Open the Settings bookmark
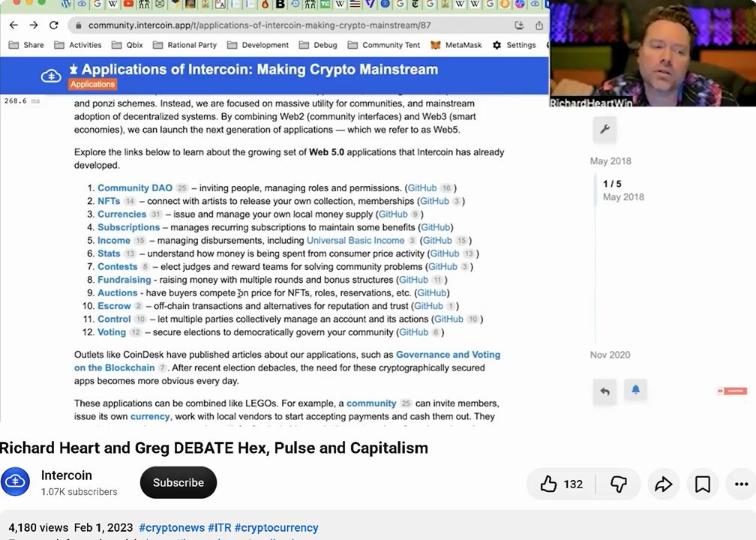This screenshot has height=540, width=756. pos(514,45)
